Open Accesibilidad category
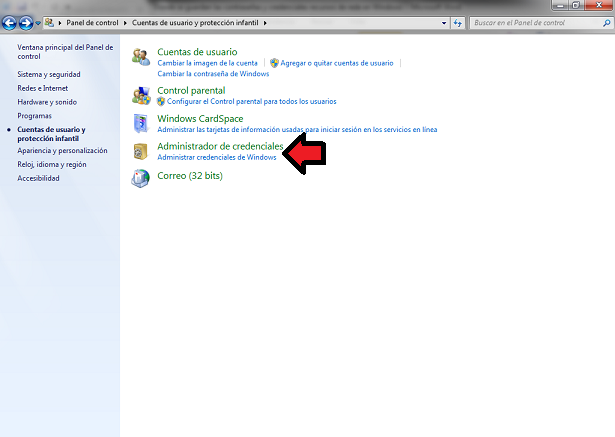615x437 pixels. [x=38, y=178]
